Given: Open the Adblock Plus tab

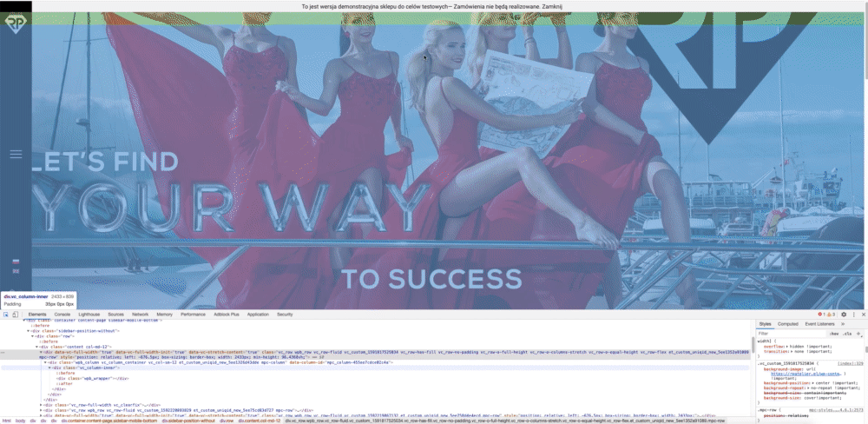Looking at the screenshot, I should (227, 315).
